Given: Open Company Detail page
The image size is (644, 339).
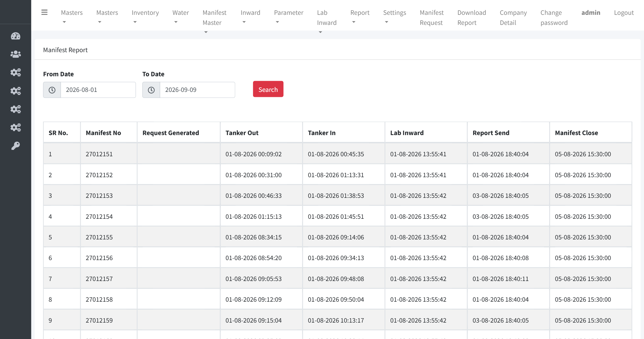Looking at the screenshot, I should coord(513,17).
